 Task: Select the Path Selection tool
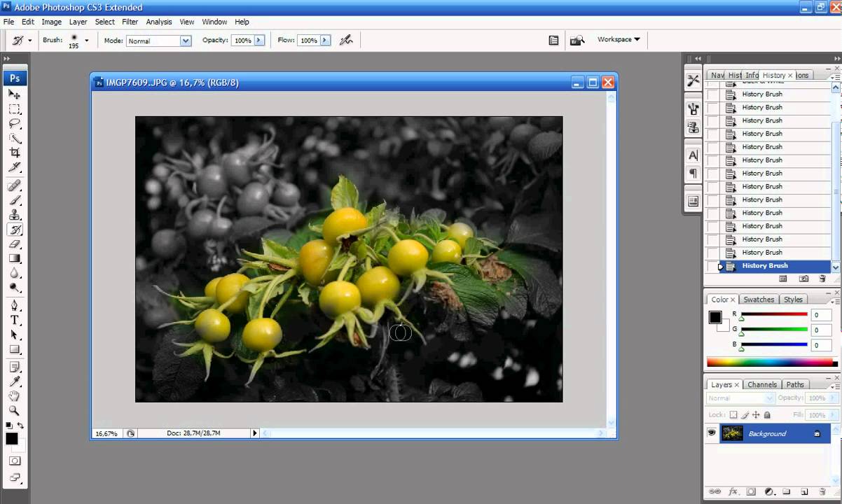14,335
